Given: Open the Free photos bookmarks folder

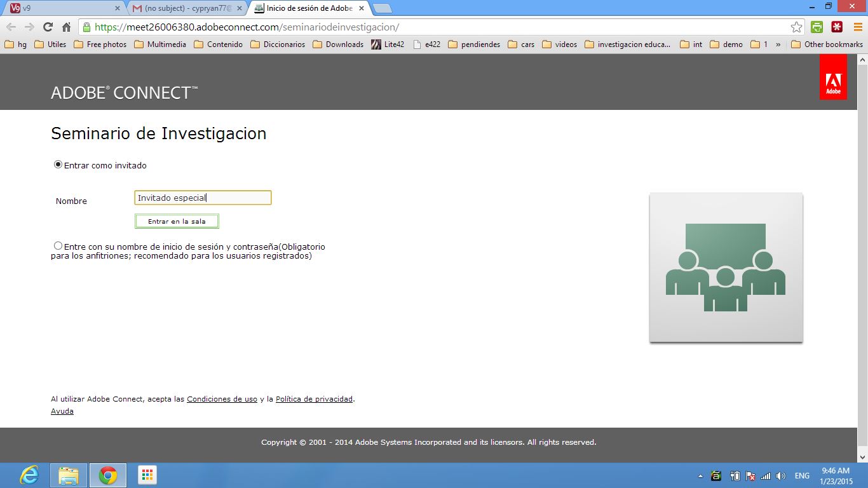Looking at the screenshot, I should 100,44.
